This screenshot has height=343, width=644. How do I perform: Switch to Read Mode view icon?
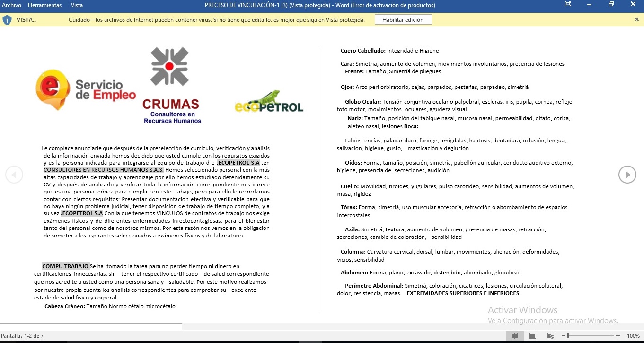[x=514, y=336]
